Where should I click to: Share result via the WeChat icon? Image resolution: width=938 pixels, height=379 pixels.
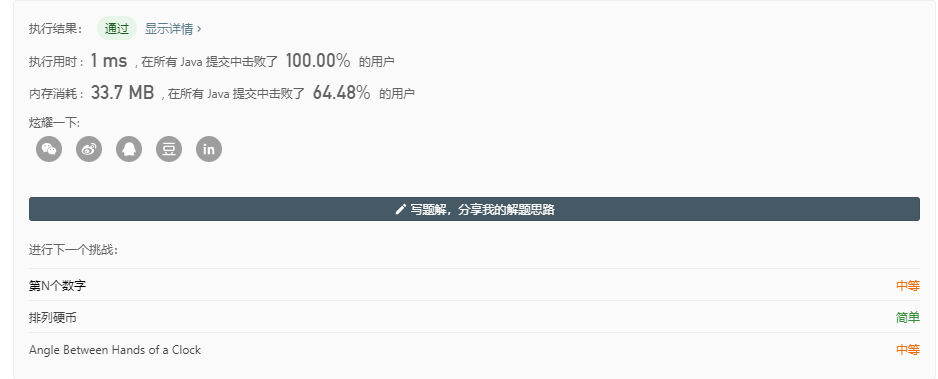tap(49, 149)
